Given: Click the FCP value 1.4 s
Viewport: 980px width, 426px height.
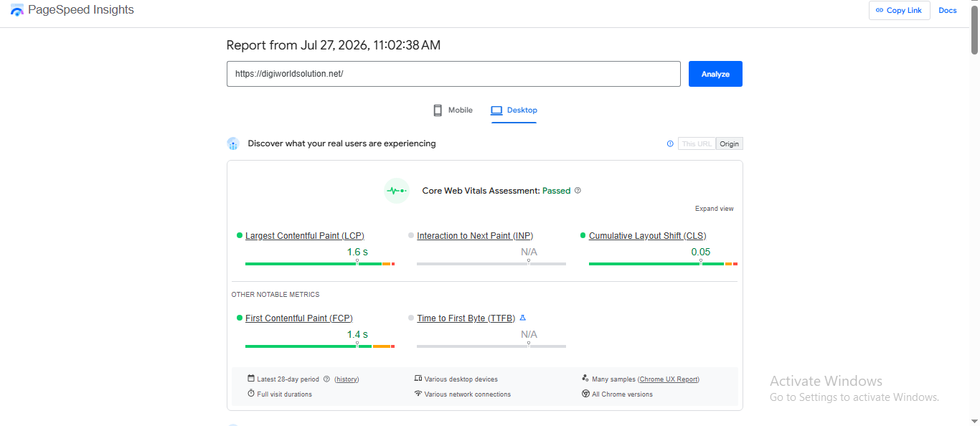Looking at the screenshot, I should click(357, 334).
